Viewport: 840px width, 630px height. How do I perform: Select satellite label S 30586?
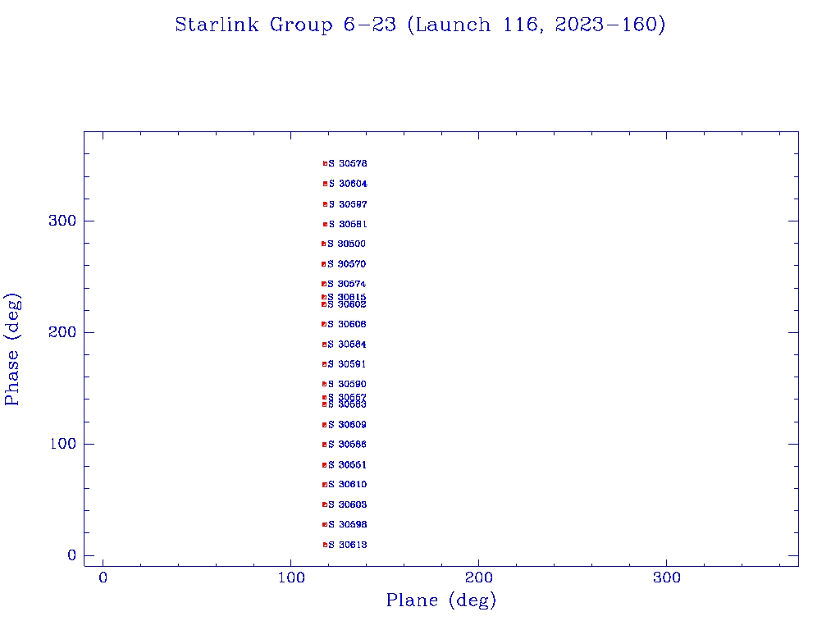tap(347, 444)
